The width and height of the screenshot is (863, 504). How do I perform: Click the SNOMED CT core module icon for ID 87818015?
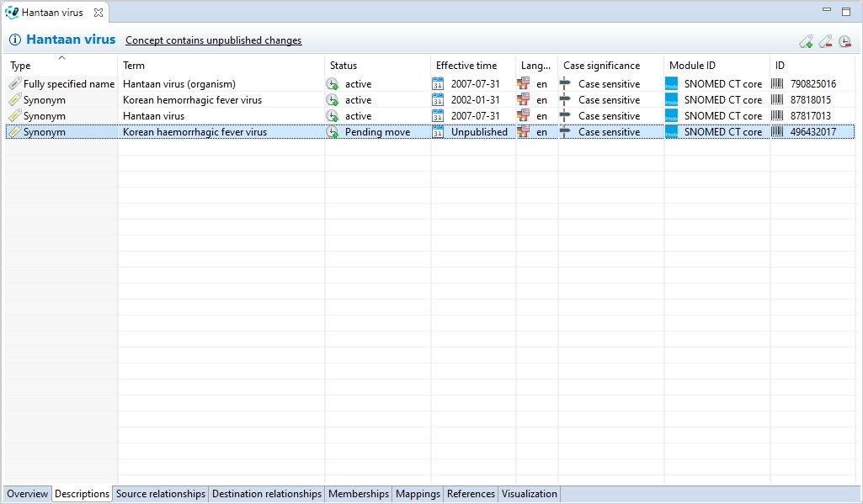(x=671, y=100)
